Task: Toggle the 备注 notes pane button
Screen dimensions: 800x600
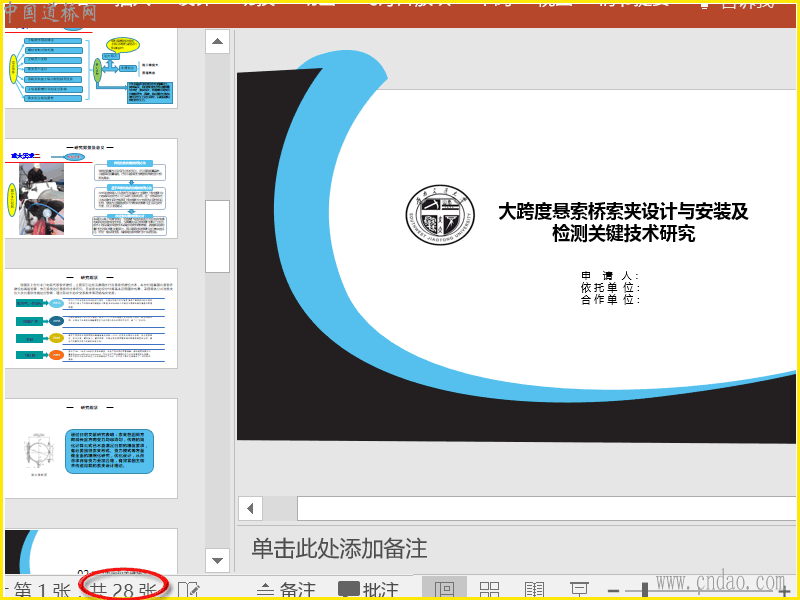Action: 286,590
